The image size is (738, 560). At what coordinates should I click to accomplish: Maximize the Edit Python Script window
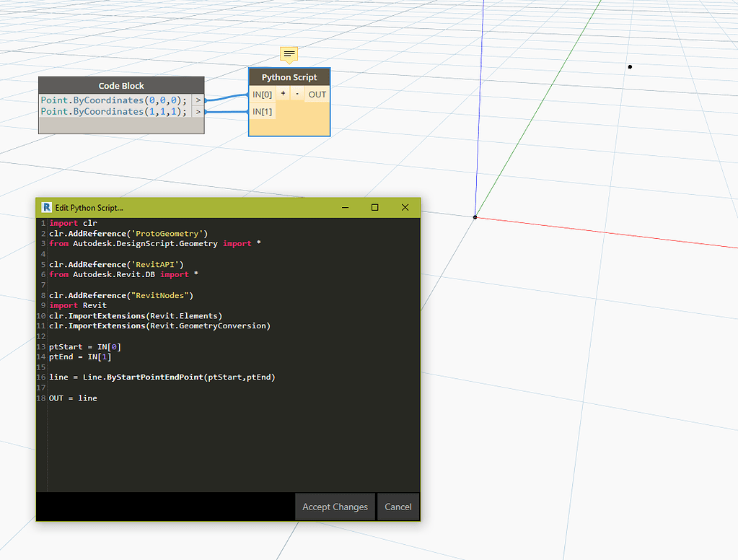(x=374, y=207)
